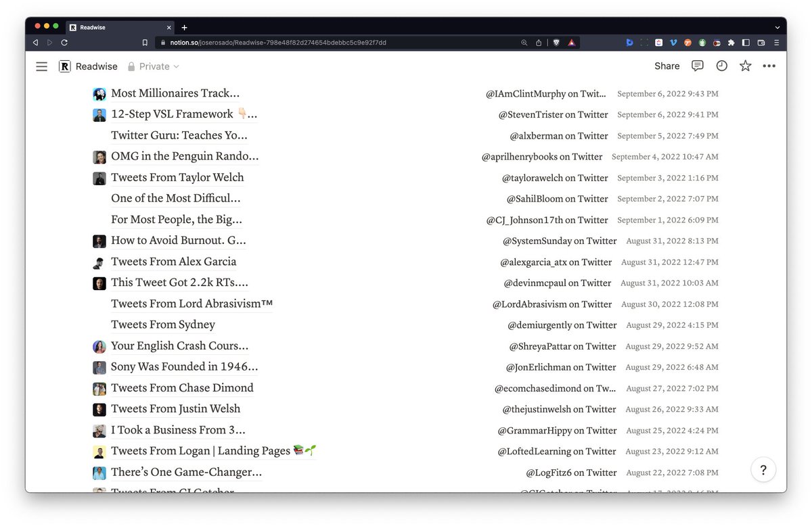
Task: Click date 'August 30, 2022 12:08 PM'
Action: click(x=670, y=304)
